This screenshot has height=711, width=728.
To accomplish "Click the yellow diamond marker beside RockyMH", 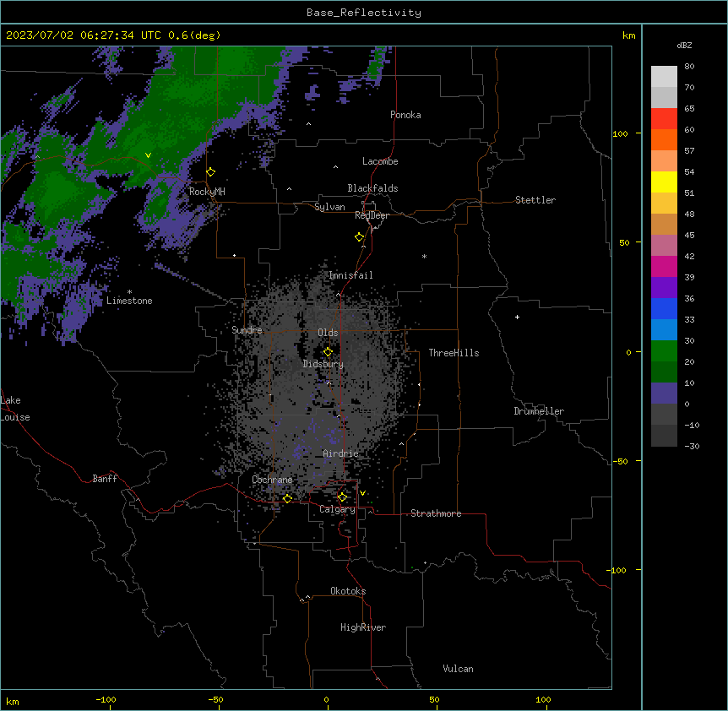I will tap(210, 172).
